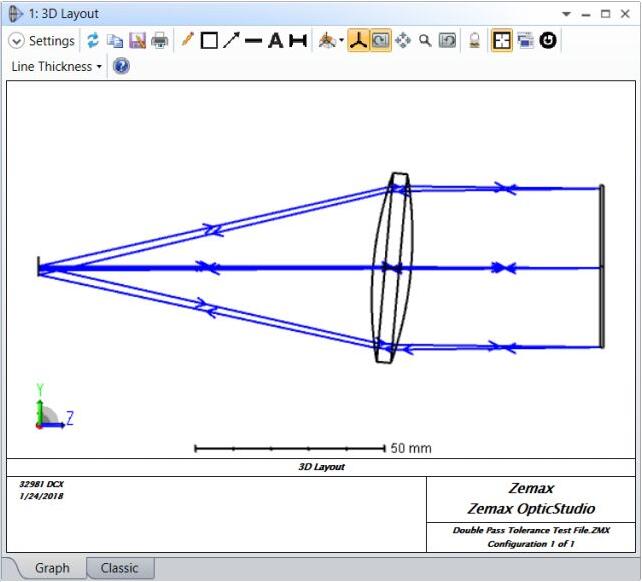The image size is (642, 582).
Task: Select the rectangle draw tool
Action: click(x=209, y=41)
